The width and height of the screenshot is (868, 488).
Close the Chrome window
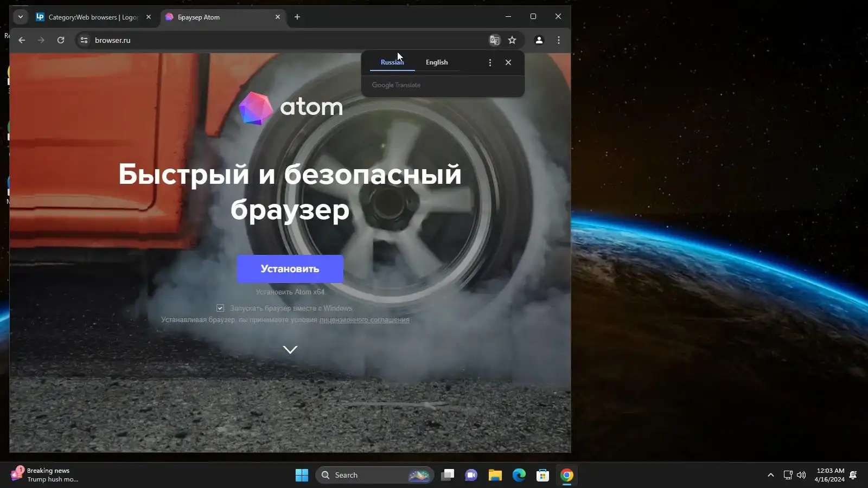tap(558, 16)
